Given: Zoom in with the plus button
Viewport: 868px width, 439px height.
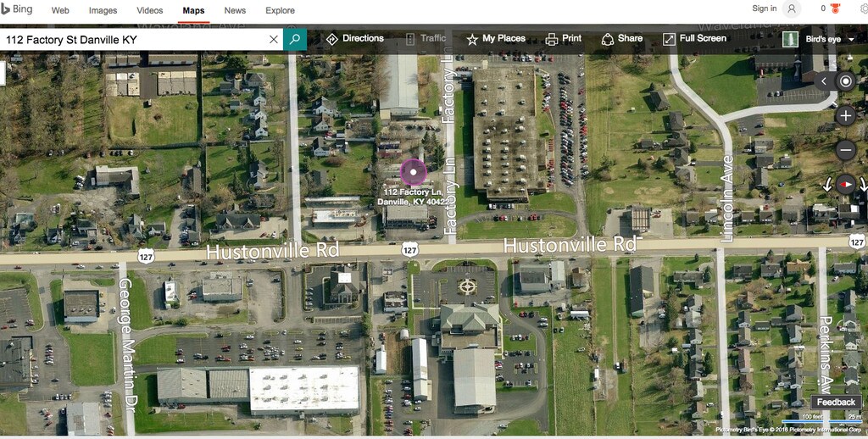Looking at the screenshot, I should pos(845,116).
